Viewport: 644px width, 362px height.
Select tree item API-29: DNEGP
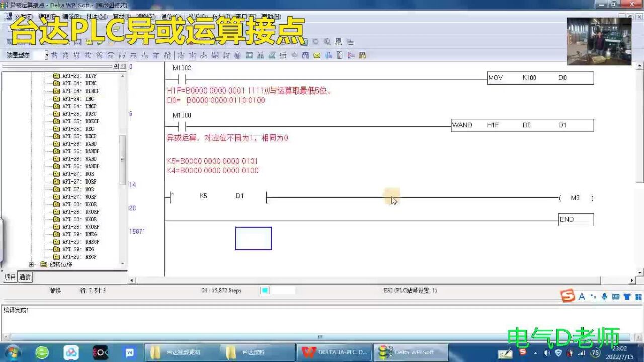(81, 242)
